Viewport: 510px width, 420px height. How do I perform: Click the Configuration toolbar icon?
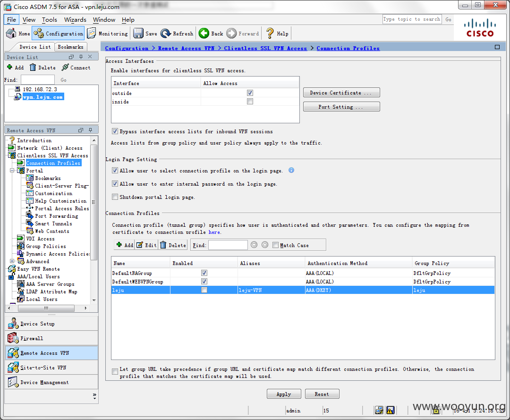58,34
